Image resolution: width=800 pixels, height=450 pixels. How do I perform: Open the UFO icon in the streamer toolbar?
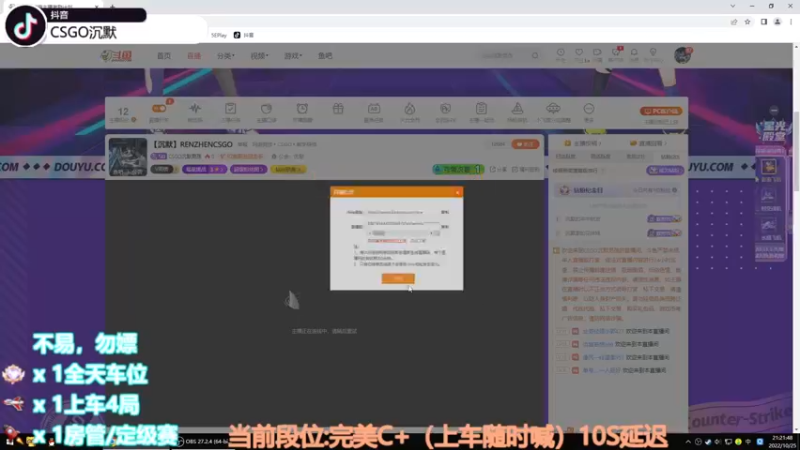(553, 108)
